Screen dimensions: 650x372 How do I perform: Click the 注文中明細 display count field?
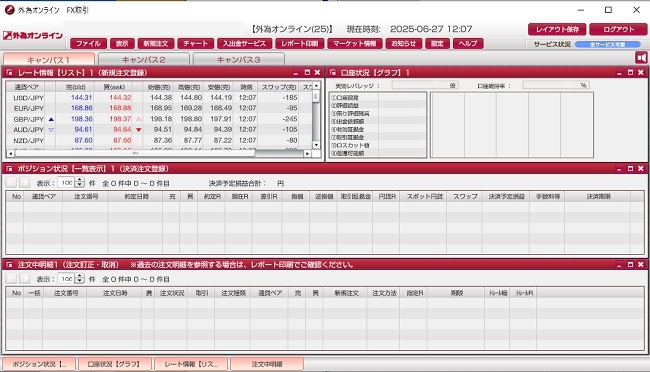[66, 279]
